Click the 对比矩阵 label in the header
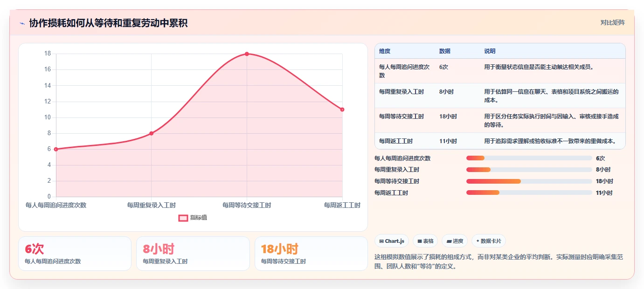The image size is (644, 289). (612, 22)
